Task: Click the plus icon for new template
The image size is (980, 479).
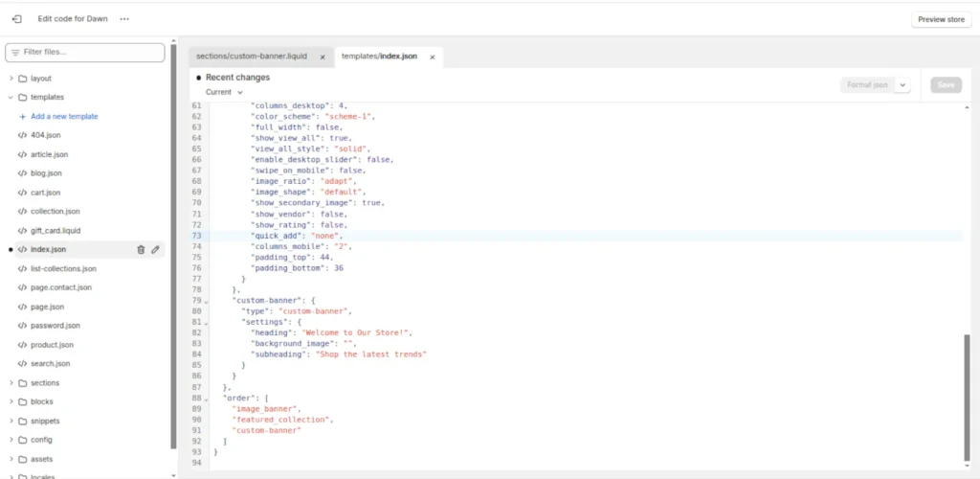Action: pyautogui.click(x=23, y=116)
